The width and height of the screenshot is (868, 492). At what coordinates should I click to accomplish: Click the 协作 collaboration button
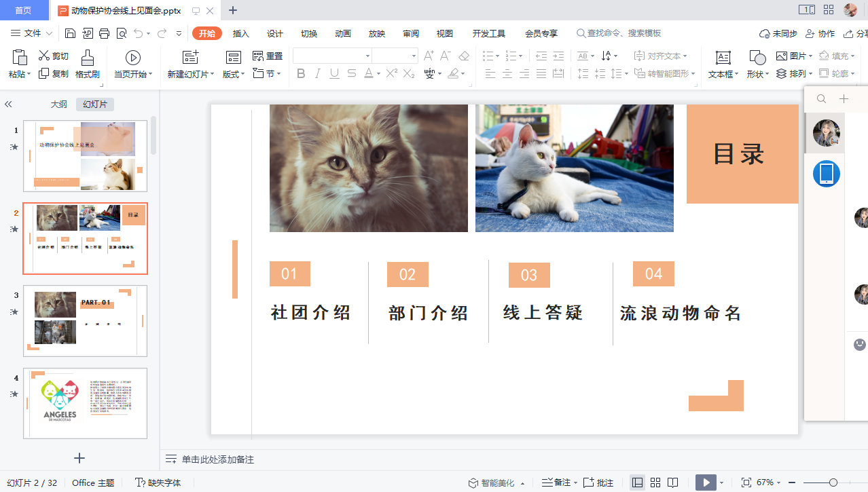[820, 33]
